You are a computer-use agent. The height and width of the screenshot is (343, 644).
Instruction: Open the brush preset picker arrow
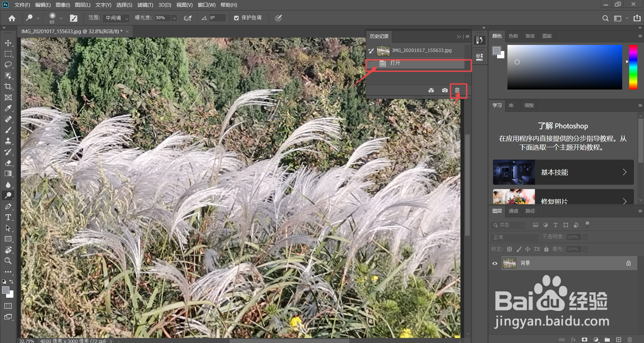click(61, 18)
